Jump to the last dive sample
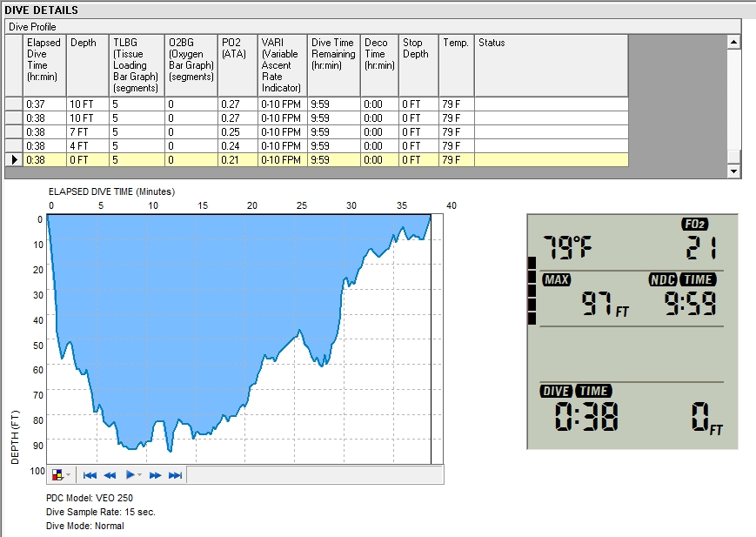 175,475
